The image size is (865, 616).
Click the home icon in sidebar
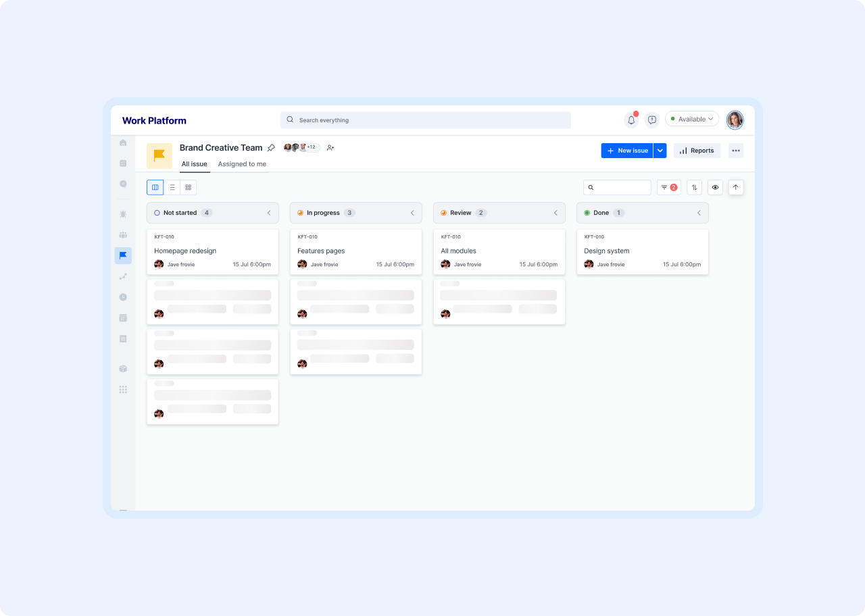123,143
